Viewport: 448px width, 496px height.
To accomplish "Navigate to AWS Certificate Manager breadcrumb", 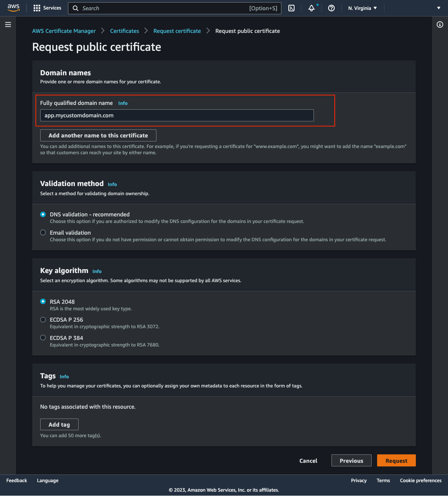I will click(64, 31).
